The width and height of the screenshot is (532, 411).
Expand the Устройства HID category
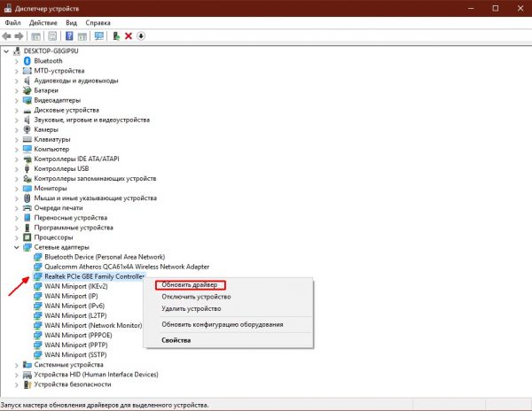click(17, 375)
